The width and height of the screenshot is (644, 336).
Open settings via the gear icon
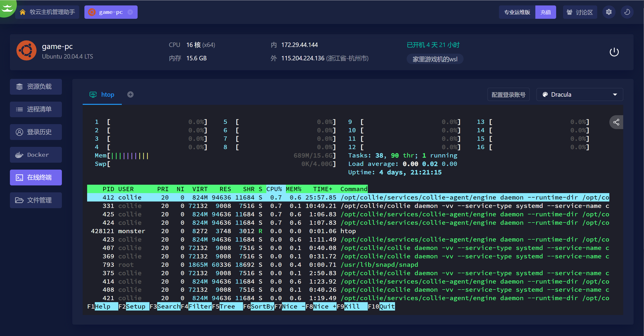[609, 12]
